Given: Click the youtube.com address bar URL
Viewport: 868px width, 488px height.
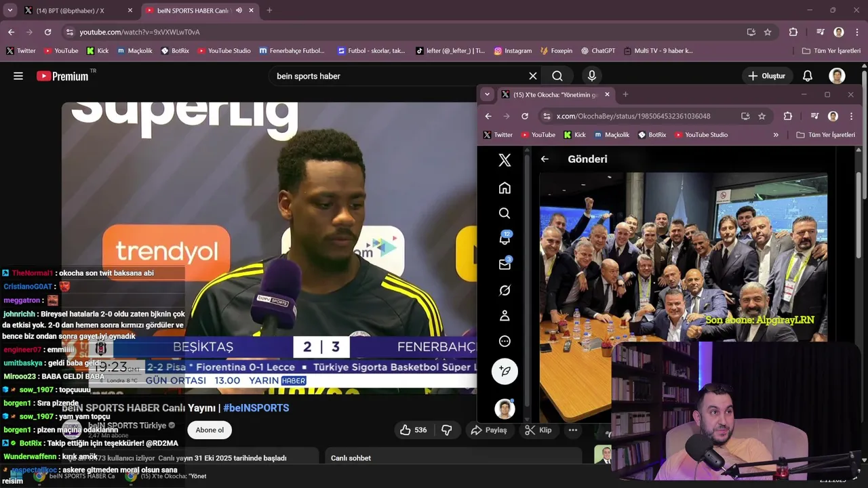Looking at the screenshot, I should (140, 32).
